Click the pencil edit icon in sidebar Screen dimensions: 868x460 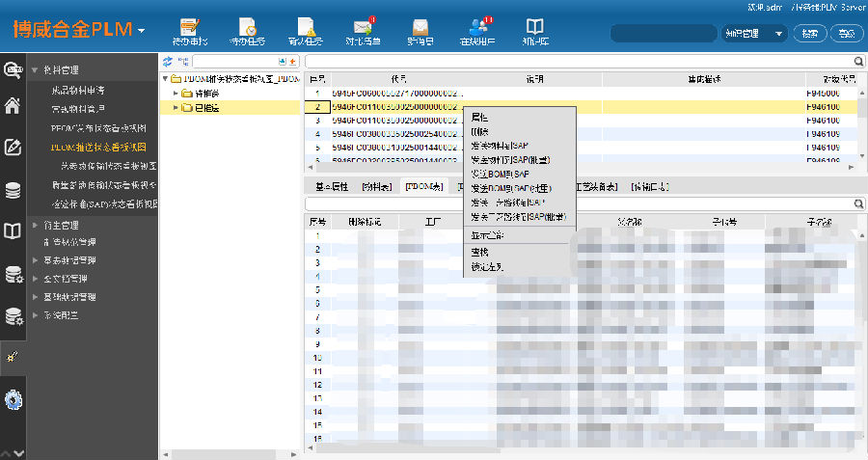click(x=13, y=148)
